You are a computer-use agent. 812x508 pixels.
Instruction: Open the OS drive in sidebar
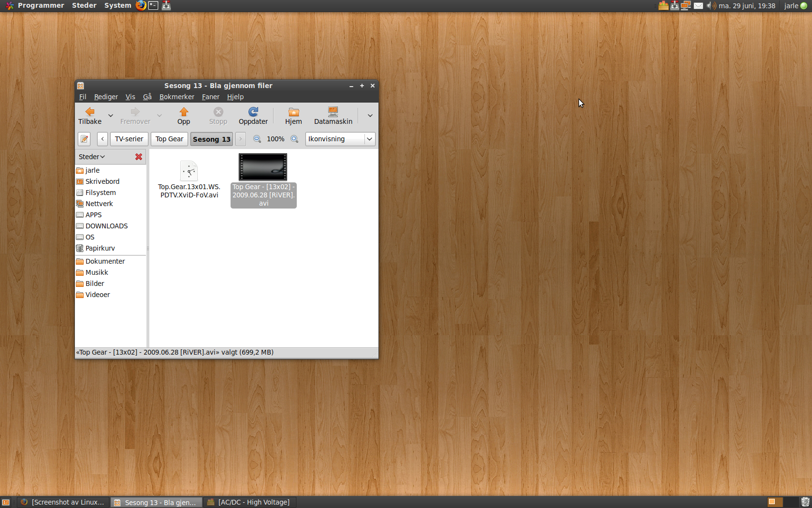(111, 237)
